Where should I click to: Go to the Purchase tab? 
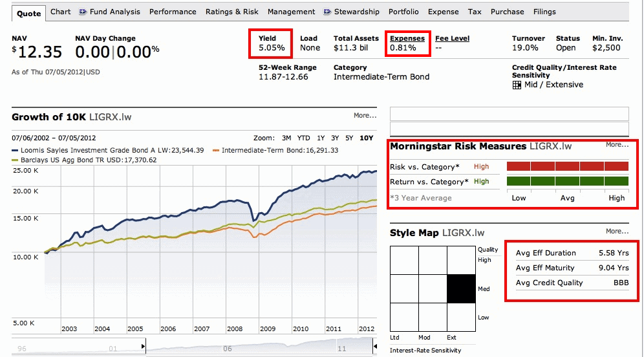coord(507,12)
